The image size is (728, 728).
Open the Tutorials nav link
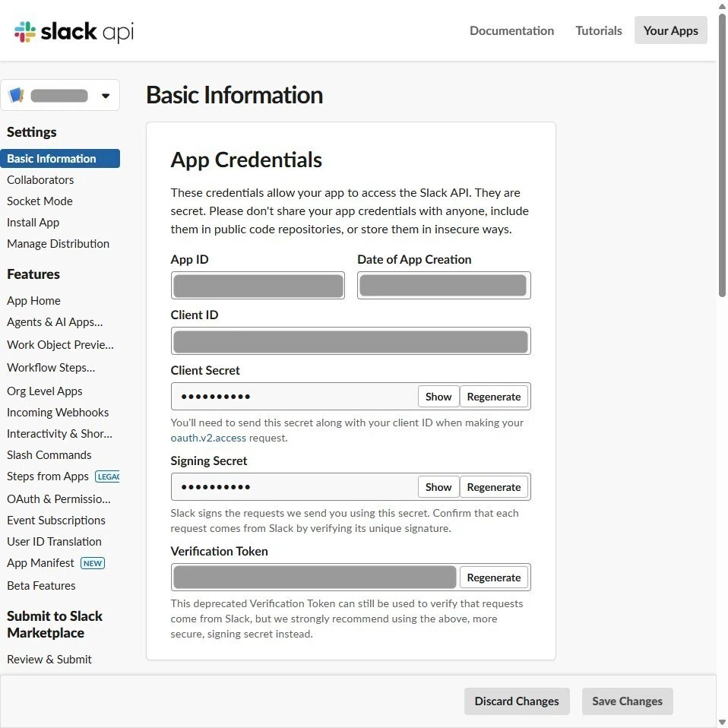599,30
